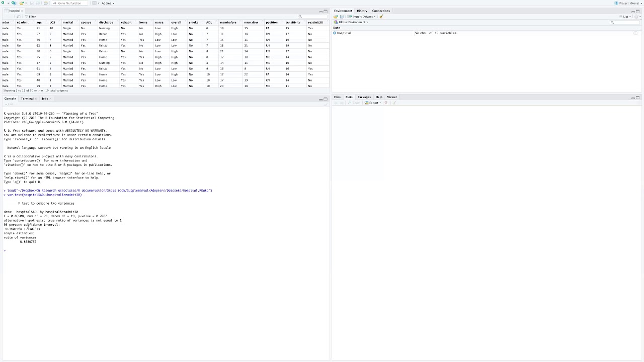Viewport: 644px width, 362px height.
Task: Click the remove current plot icon
Action: (x=386, y=103)
